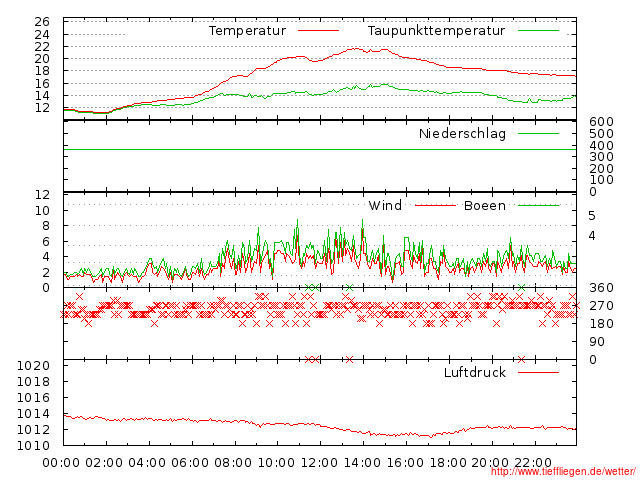Select the 20:00 time axis label

(490, 463)
